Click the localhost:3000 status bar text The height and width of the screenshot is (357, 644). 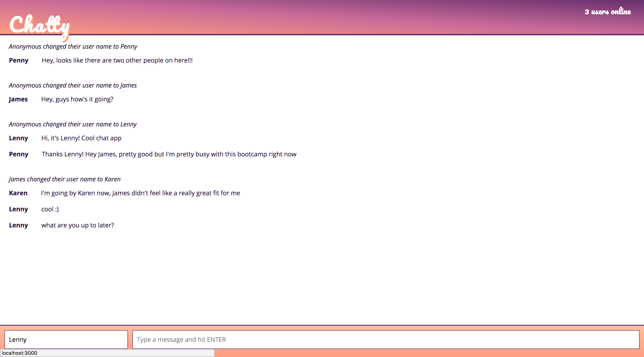(19, 353)
